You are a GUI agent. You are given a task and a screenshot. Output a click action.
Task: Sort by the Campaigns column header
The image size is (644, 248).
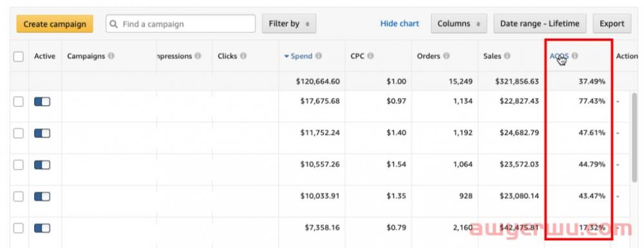coord(86,56)
